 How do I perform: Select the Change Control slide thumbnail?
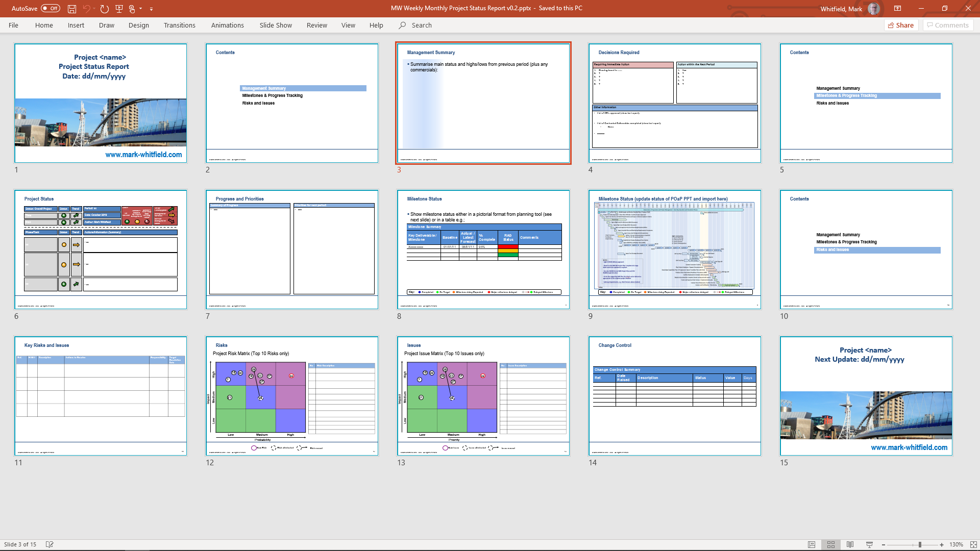click(675, 396)
